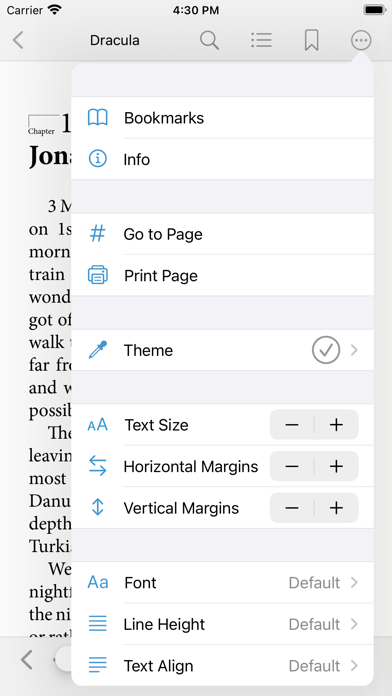Go back with the top-left arrow
The height and width of the screenshot is (696, 392).
18,40
